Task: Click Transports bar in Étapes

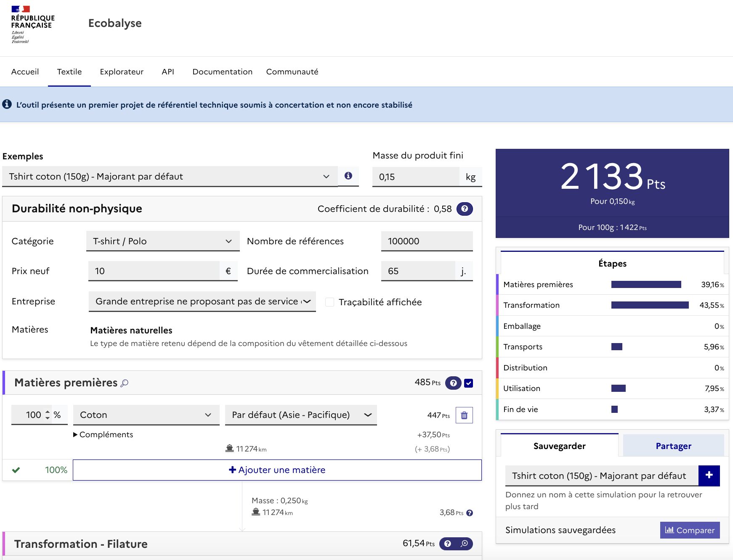Action: click(x=616, y=347)
